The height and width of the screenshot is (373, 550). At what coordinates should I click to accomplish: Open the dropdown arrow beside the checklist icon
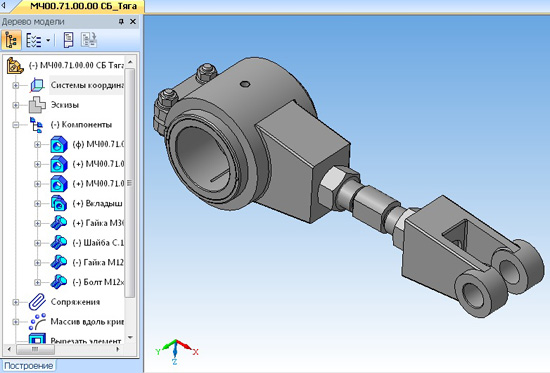(48, 40)
